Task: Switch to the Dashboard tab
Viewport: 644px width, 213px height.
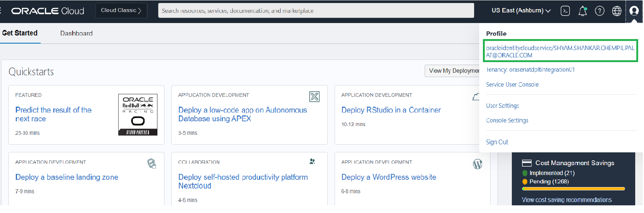Action: (x=76, y=33)
